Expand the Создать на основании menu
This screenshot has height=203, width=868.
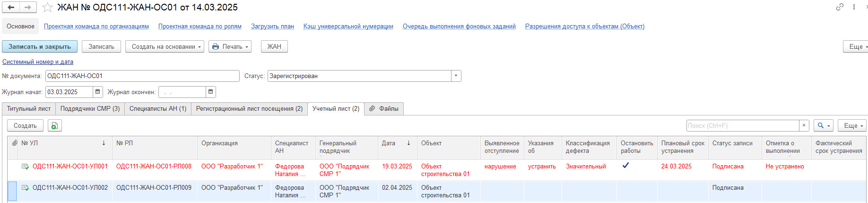point(164,47)
